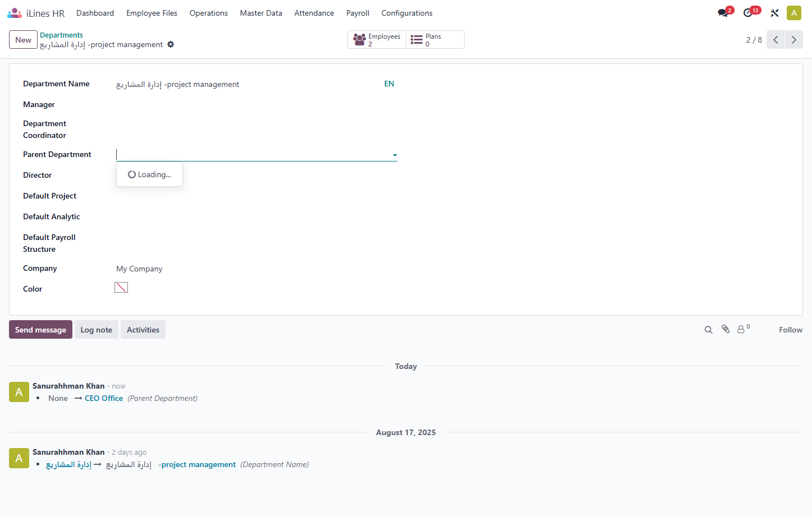Viewport: 812px width, 517px height.
Task: Click the Manager field
Action: coord(256,105)
